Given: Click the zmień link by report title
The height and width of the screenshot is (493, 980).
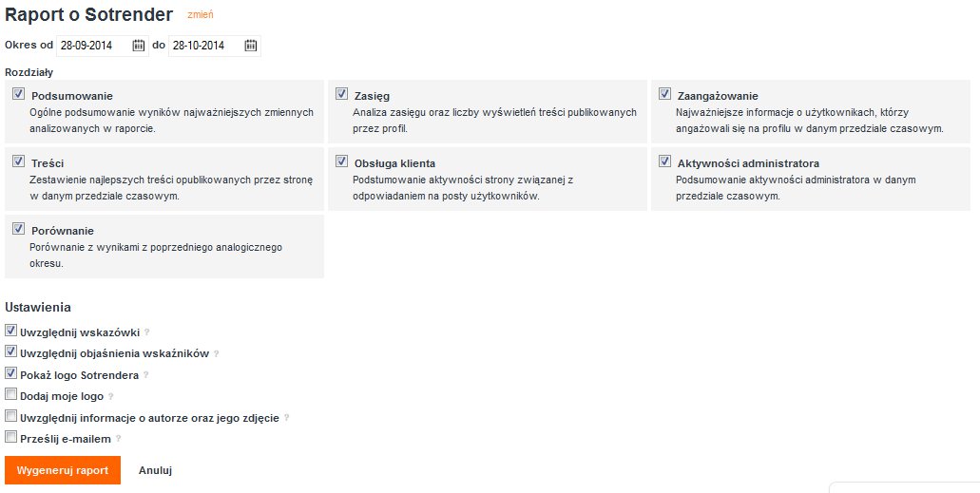Looking at the screenshot, I should pyautogui.click(x=201, y=15).
